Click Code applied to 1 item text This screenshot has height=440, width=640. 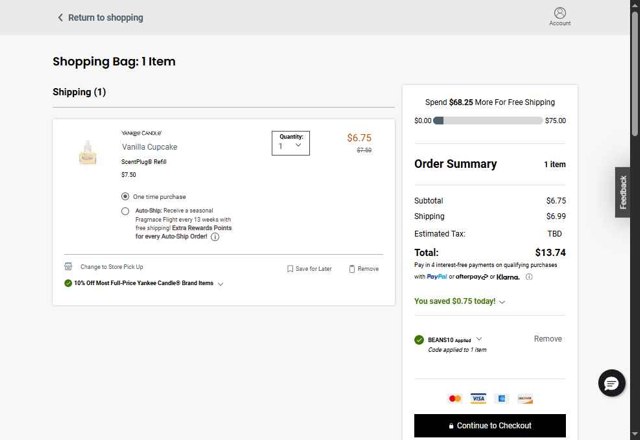point(457,350)
